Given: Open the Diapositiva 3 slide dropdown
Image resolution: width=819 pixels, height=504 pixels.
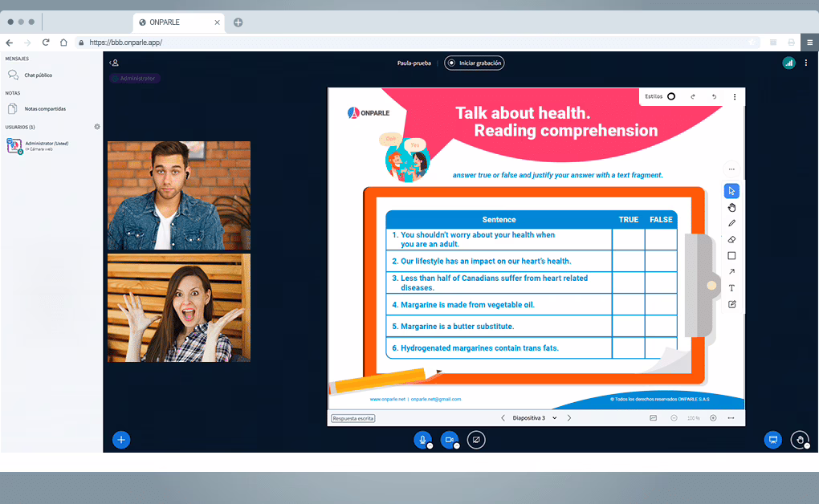Looking at the screenshot, I should (534, 418).
